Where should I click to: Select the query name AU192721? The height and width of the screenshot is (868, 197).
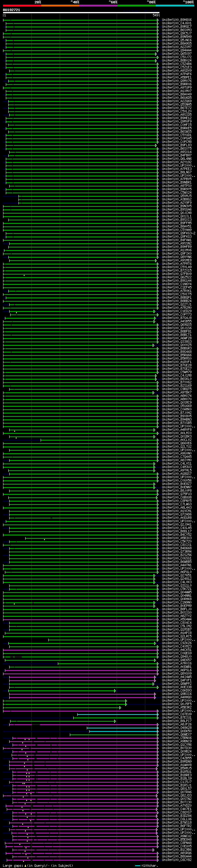point(11,10)
